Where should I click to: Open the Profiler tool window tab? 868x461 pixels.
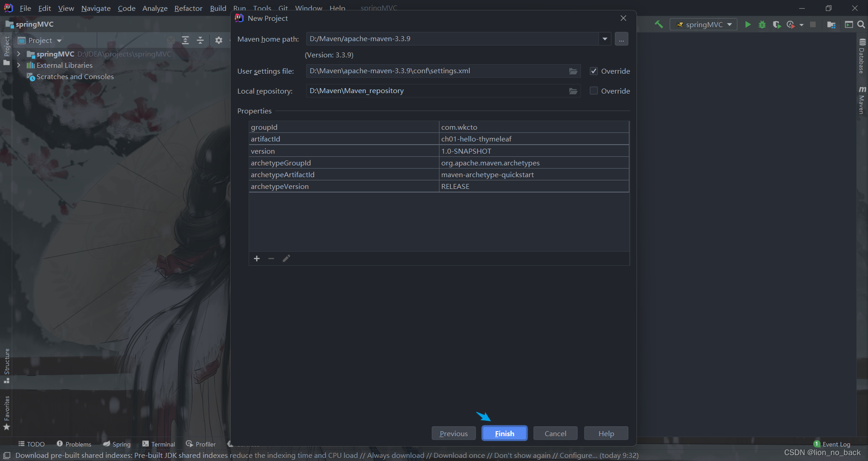(201, 444)
